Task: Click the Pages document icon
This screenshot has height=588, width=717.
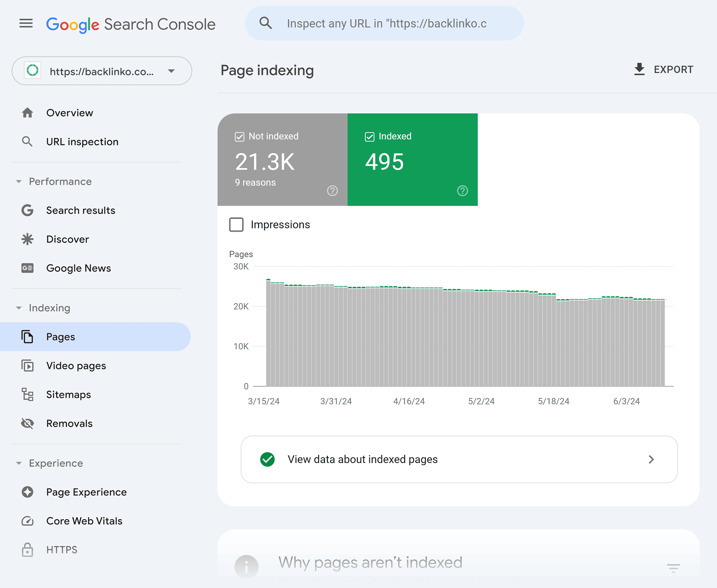Action: (28, 337)
